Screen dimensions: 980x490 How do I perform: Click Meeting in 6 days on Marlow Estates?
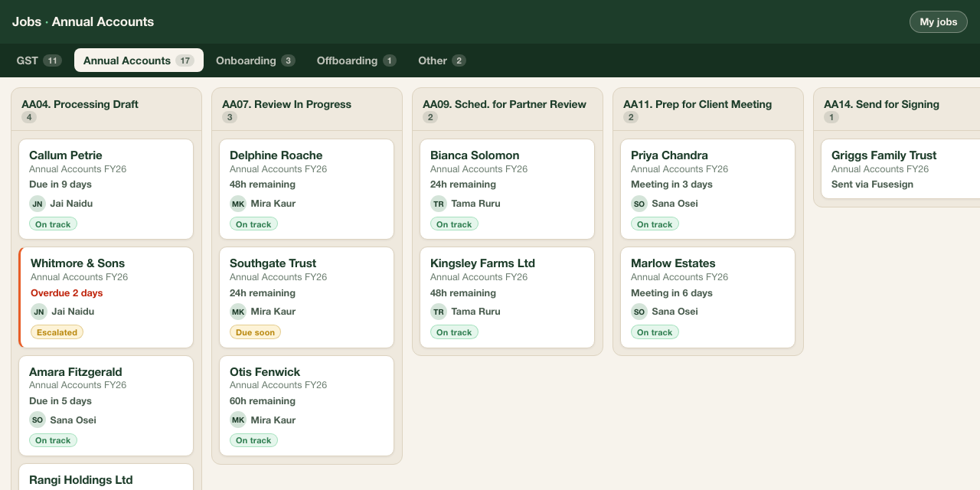point(671,293)
